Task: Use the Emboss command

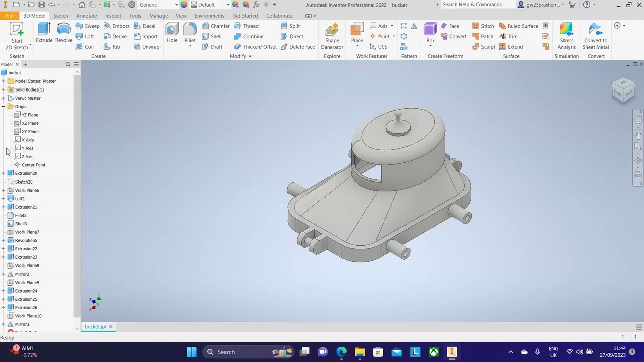Action: pos(116,26)
